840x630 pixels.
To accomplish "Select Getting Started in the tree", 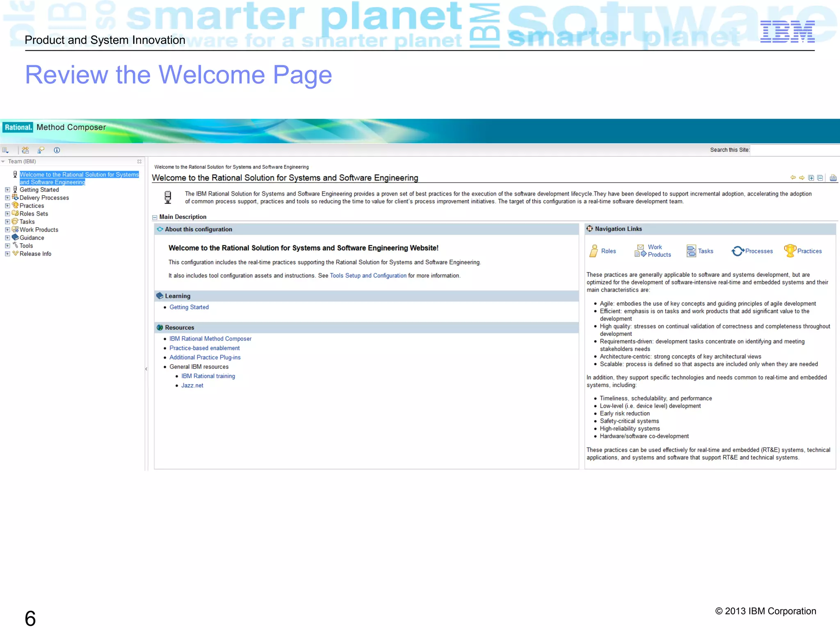I will coord(39,189).
